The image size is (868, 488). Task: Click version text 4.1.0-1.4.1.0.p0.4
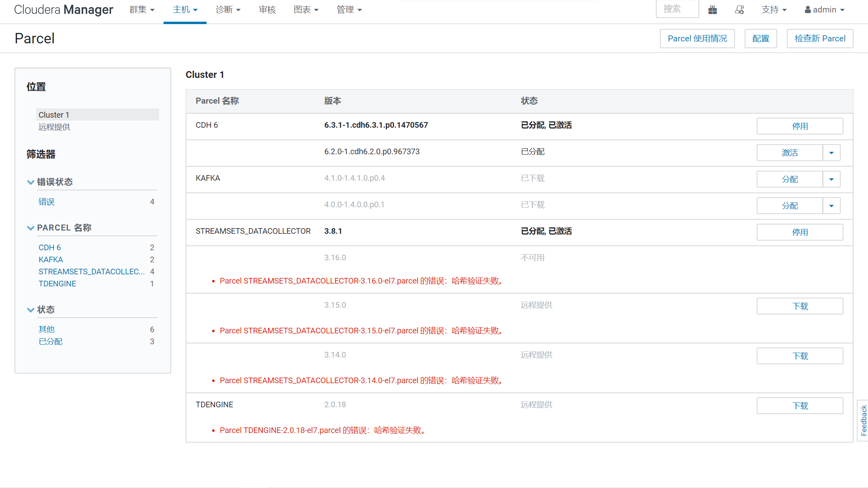354,178
